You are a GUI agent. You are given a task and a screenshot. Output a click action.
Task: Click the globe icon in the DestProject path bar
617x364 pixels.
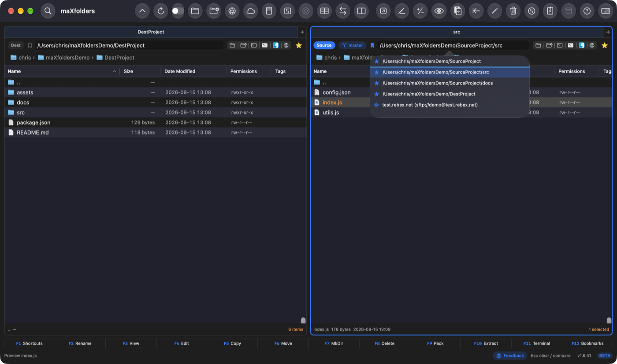click(x=286, y=45)
